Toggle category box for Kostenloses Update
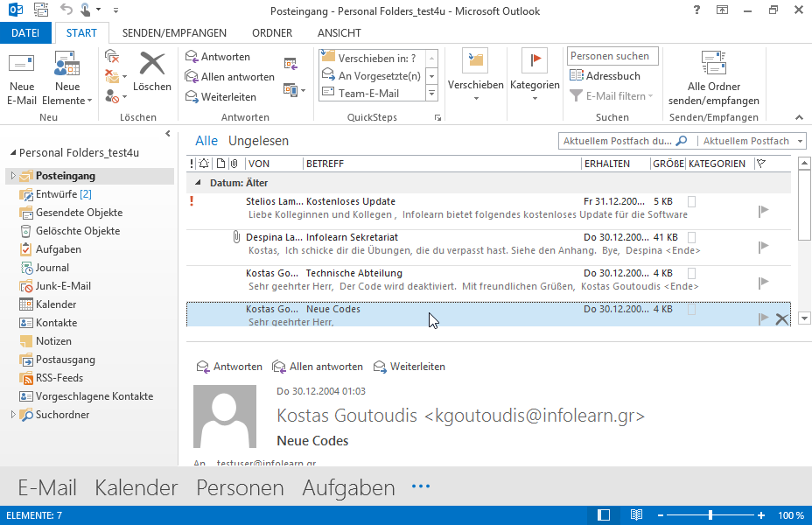The height and width of the screenshot is (525, 812). coord(691,201)
